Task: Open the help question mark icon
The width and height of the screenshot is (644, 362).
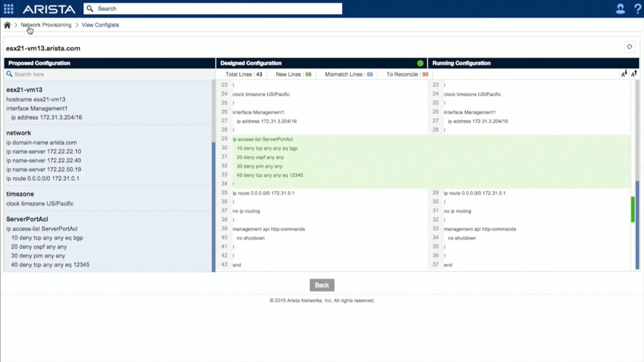Action: (637, 9)
